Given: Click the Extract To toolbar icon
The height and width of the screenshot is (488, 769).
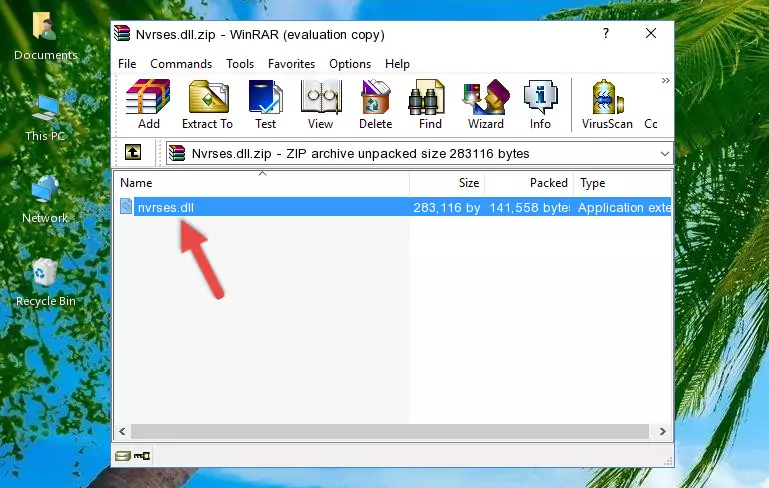Looking at the screenshot, I should [207, 104].
